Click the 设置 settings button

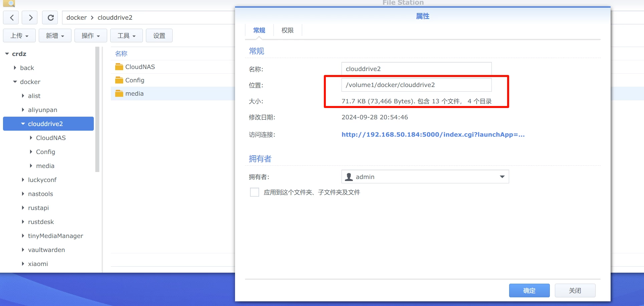click(159, 36)
